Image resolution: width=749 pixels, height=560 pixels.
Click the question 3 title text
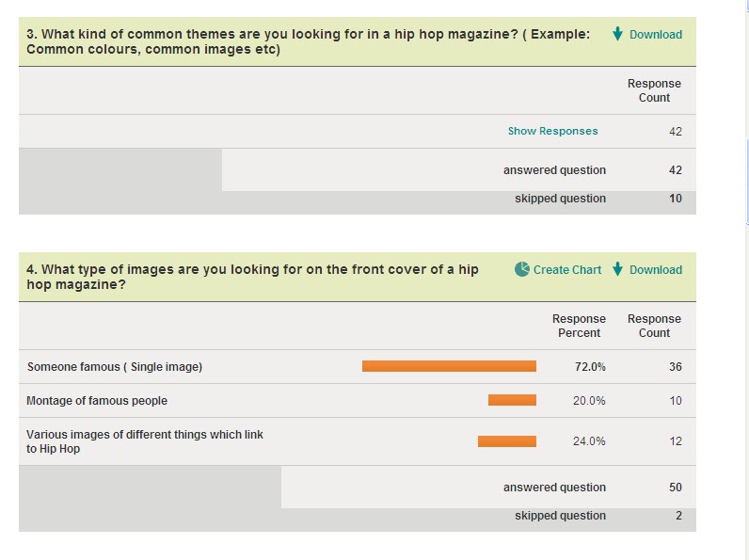308,41
